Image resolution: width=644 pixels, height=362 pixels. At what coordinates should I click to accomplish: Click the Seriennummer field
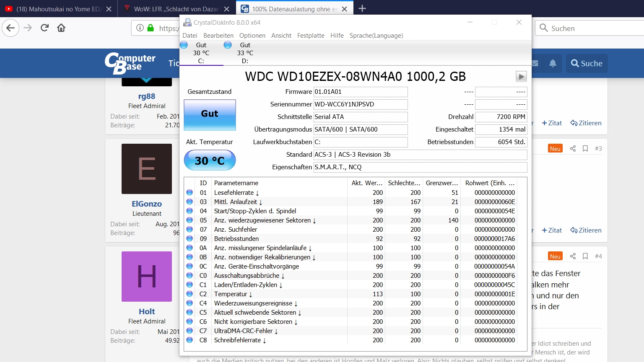click(x=361, y=104)
